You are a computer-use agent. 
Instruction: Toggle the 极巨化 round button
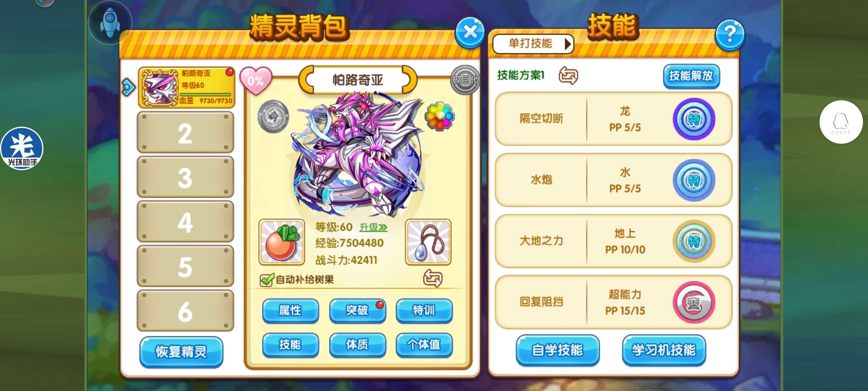465,80
